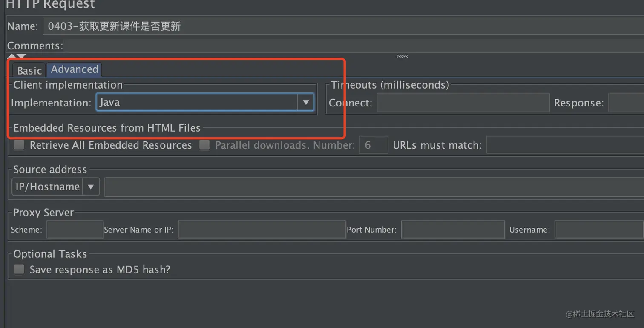Click the parallel downloads Number field
644x328 pixels.
(x=374, y=145)
